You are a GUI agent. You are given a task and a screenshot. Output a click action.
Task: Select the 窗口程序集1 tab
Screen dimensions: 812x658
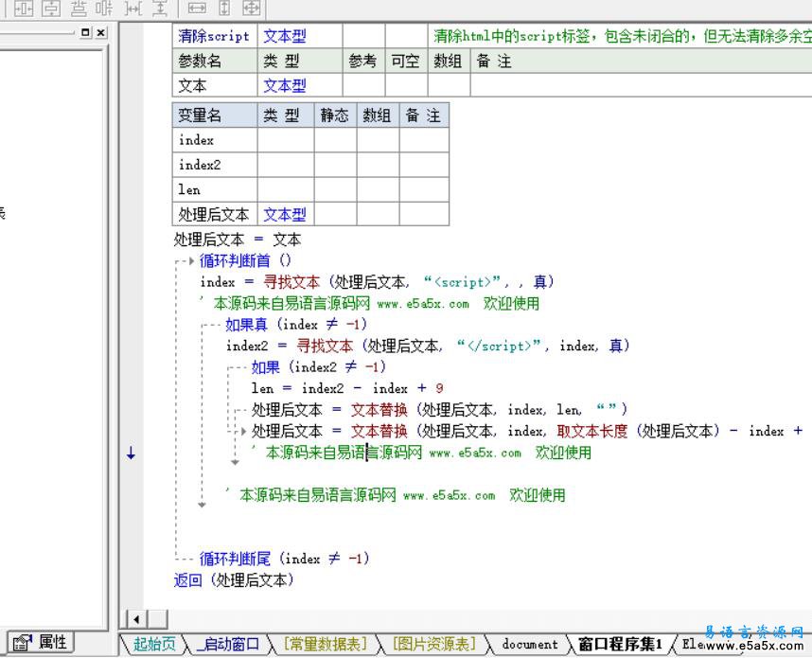[620, 644]
